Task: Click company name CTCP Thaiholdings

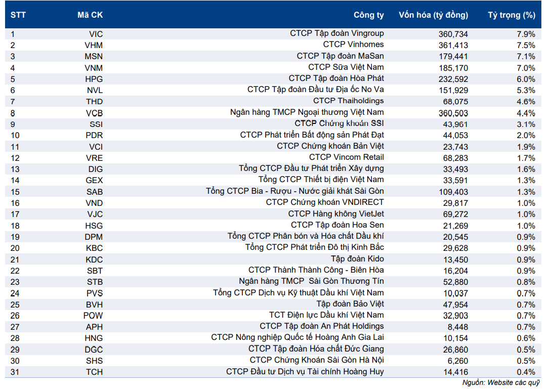Action: coord(349,101)
